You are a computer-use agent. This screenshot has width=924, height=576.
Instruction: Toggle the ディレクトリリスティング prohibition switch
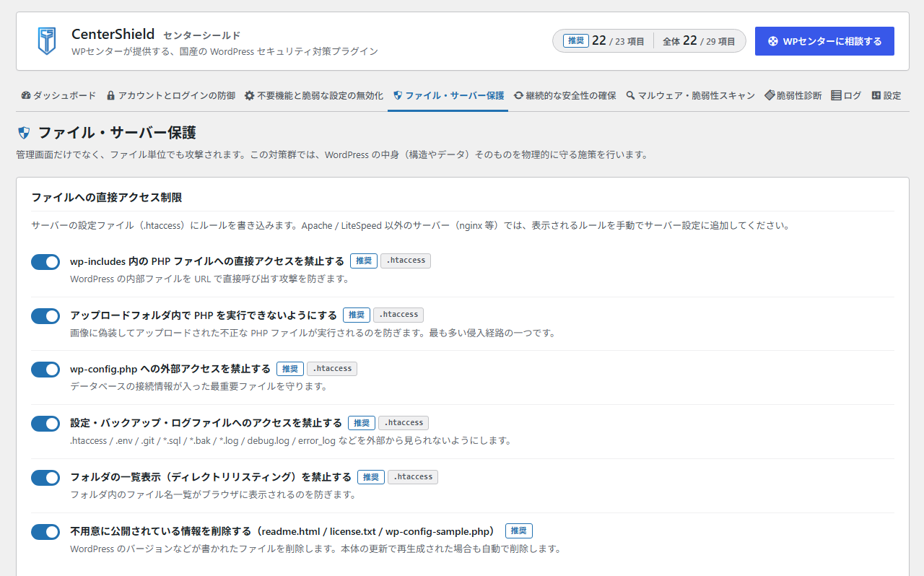[45, 478]
